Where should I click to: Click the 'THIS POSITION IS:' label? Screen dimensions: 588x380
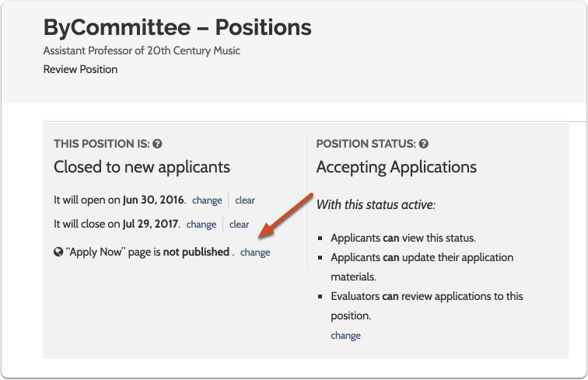102,144
